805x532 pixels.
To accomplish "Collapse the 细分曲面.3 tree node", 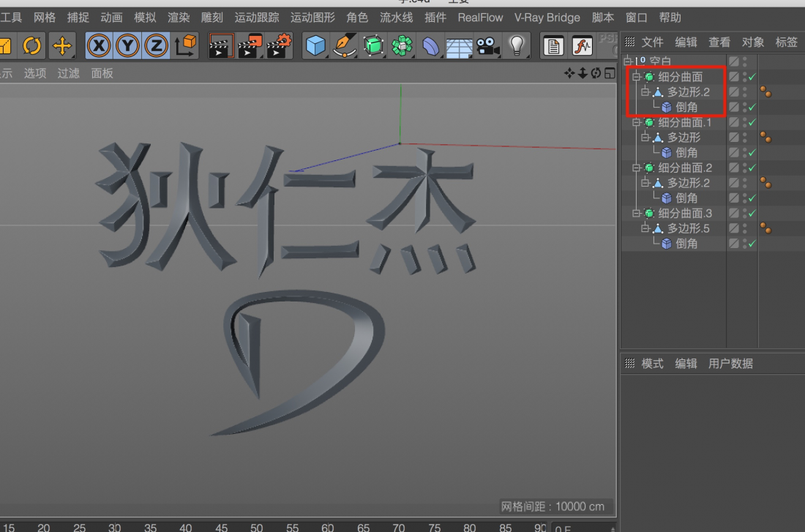I will 637,214.
